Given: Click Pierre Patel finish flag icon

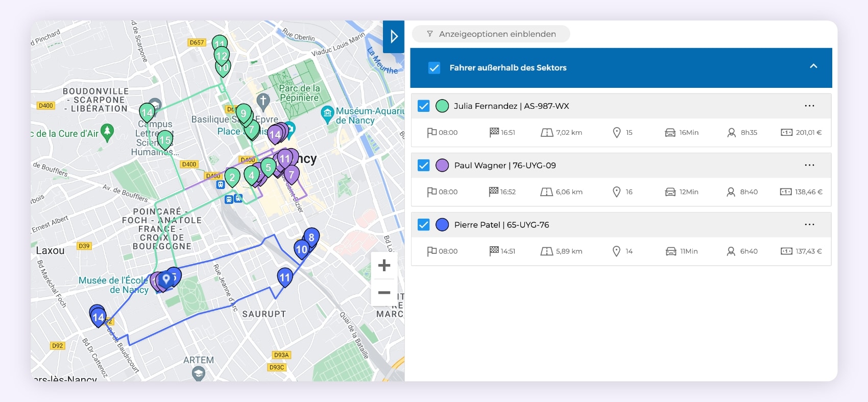Looking at the screenshot, I should tap(494, 251).
